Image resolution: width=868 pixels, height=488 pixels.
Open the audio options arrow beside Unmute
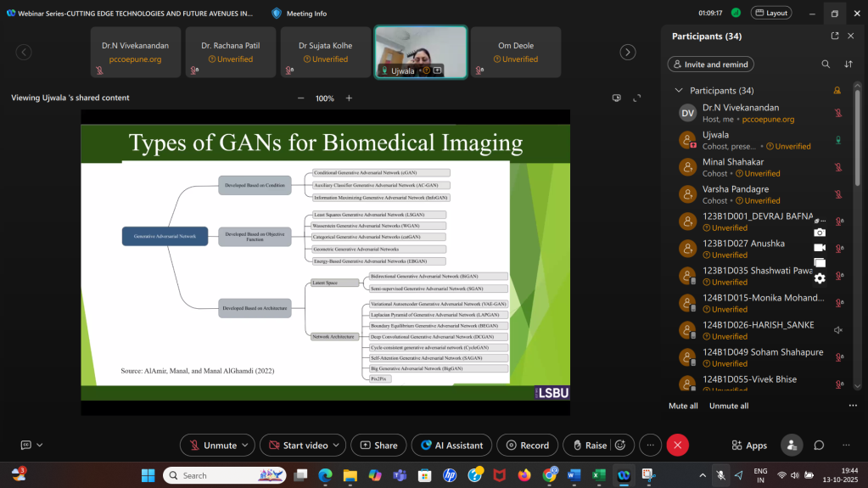[246, 445]
